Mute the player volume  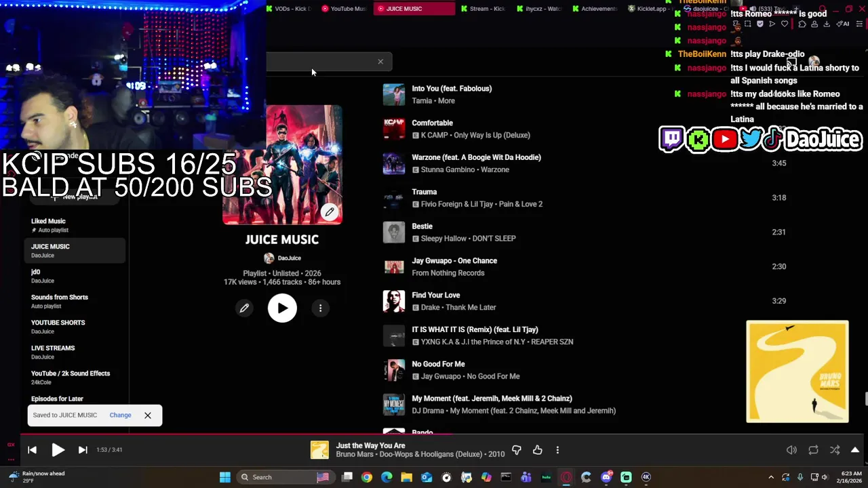click(791, 450)
